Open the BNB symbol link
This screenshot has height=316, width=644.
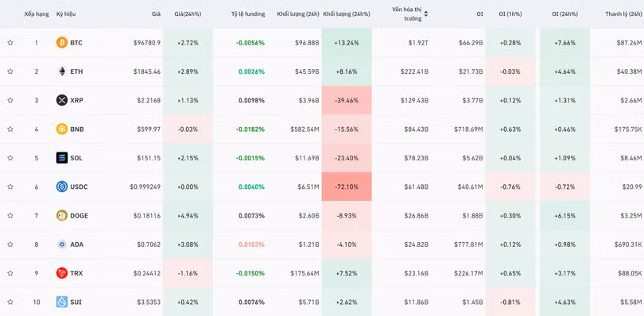pos(77,129)
